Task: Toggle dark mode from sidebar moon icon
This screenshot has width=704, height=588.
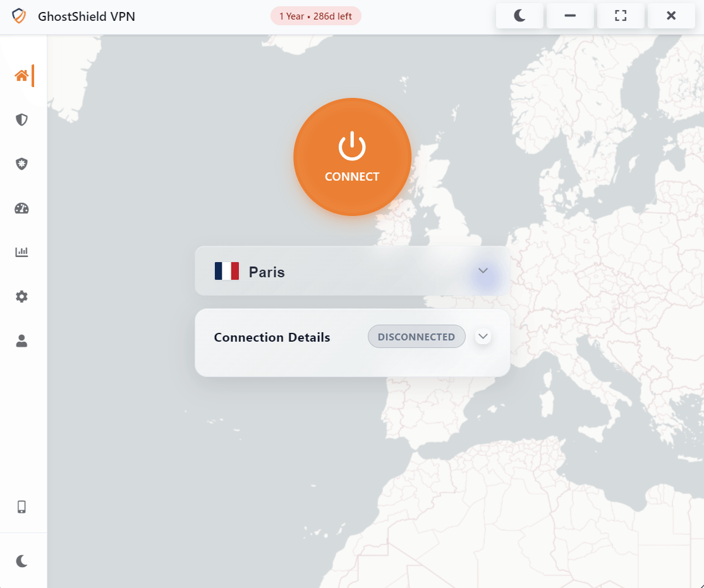Action: click(x=21, y=561)
